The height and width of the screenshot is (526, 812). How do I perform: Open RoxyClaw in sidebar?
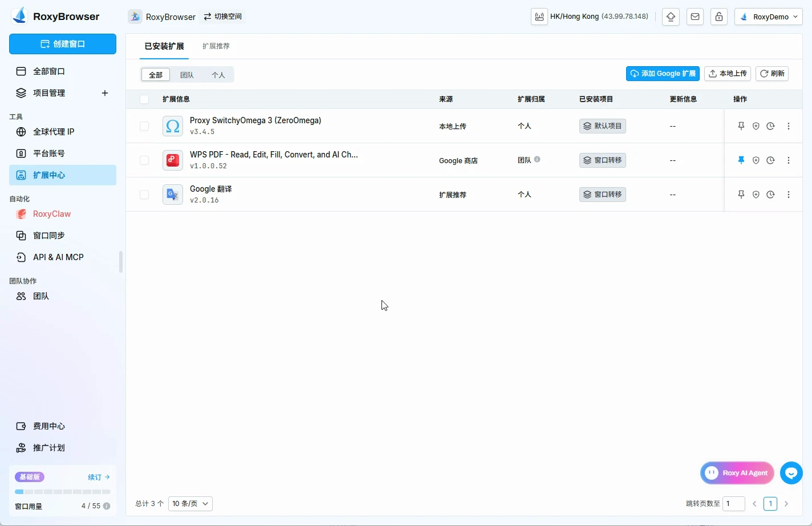pos(63,214)
